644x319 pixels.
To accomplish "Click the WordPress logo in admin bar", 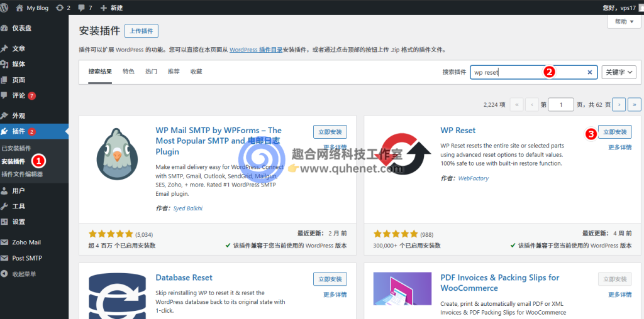I will pos(4,8).
